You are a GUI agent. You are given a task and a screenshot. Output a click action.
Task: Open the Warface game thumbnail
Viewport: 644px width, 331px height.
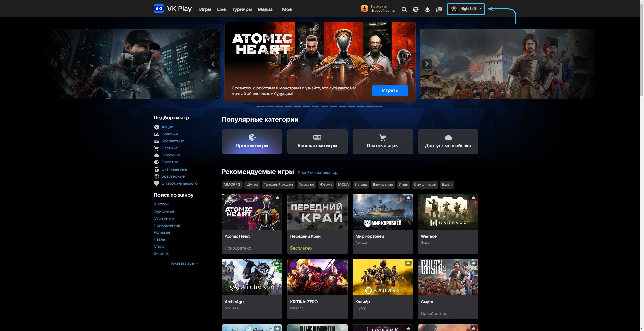coord(448,212)
